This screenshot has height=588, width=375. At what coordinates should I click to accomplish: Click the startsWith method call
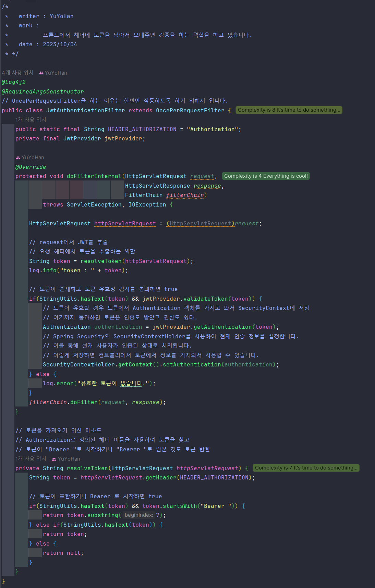click(x=180, y=506)
